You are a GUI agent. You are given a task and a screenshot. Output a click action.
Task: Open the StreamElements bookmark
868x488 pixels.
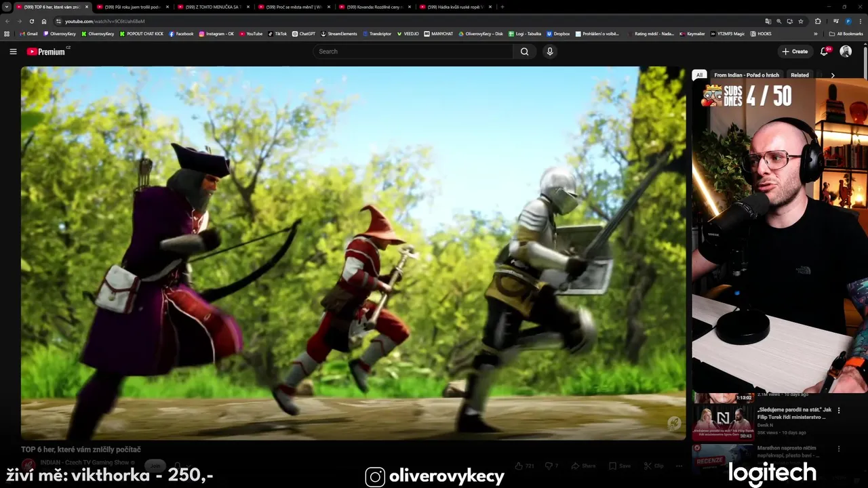[338, 34]
